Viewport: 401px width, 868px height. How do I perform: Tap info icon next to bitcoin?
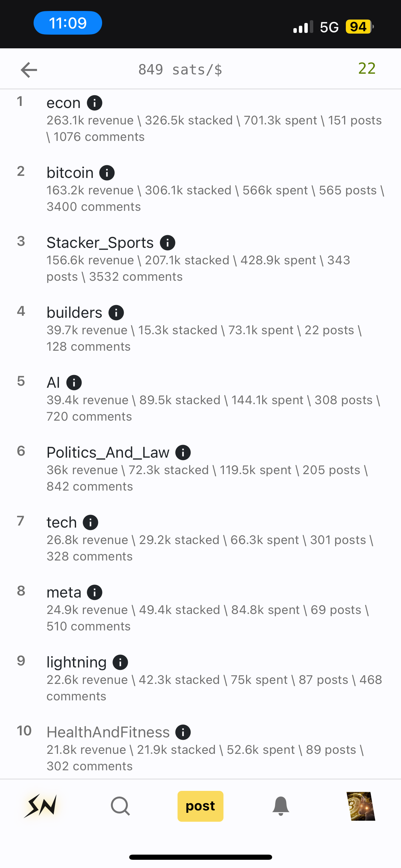(x=107, y=173)
